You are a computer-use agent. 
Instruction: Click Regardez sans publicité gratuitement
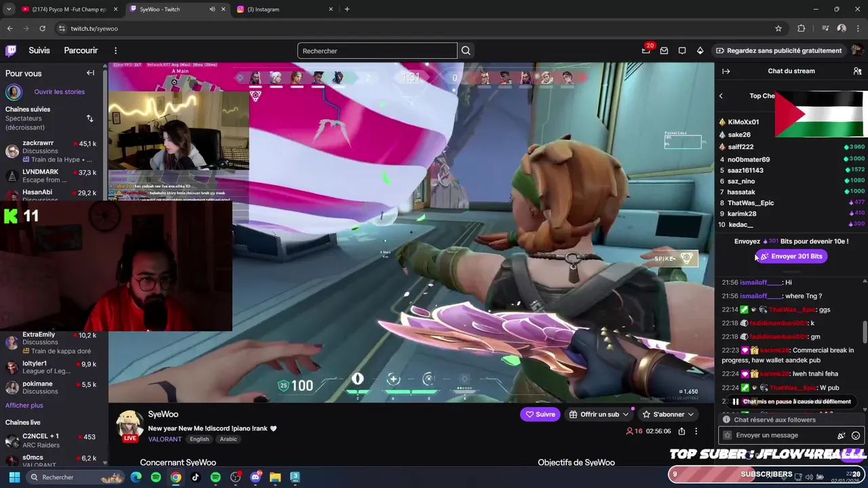coord(778,51)
